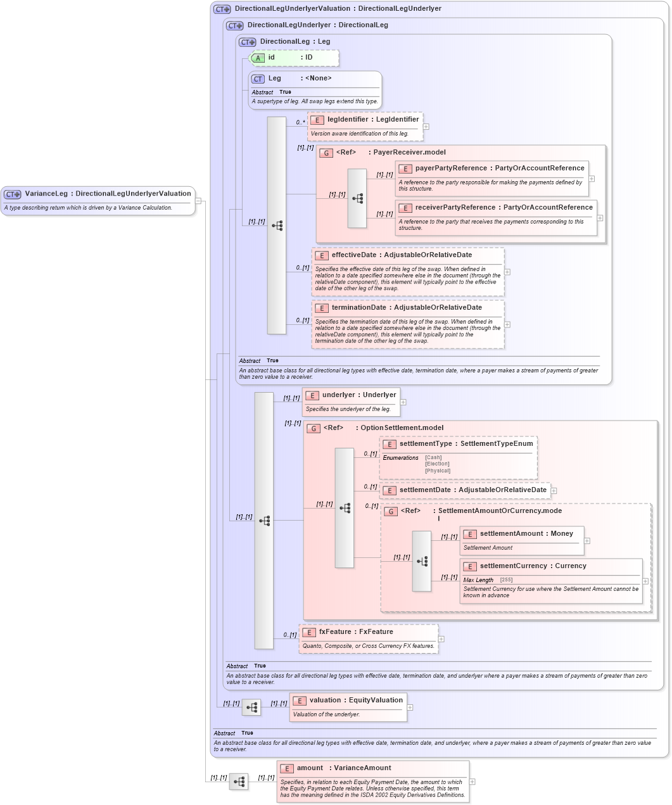Expand the payerPartyReference element
This screenshot has height=805, width=672.
click(x=592, y=179)
